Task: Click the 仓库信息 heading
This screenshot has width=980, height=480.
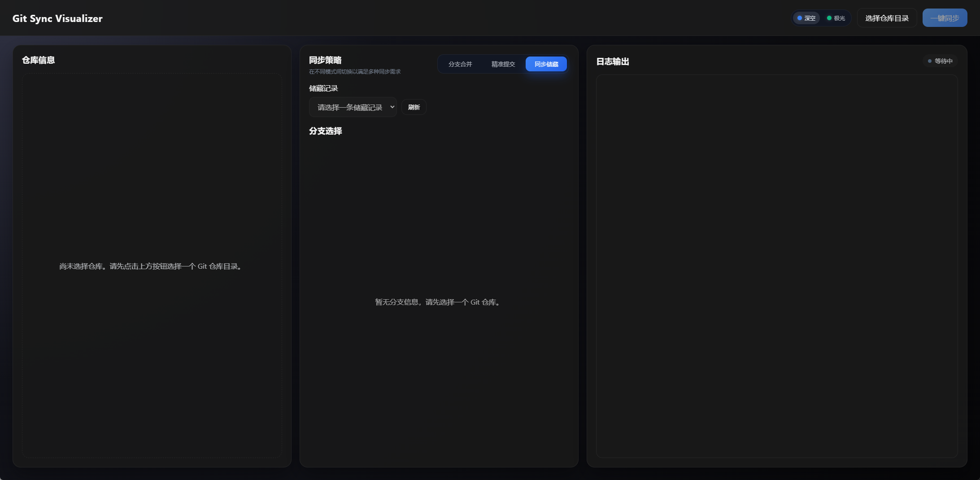Action: [x=39, y=60]
